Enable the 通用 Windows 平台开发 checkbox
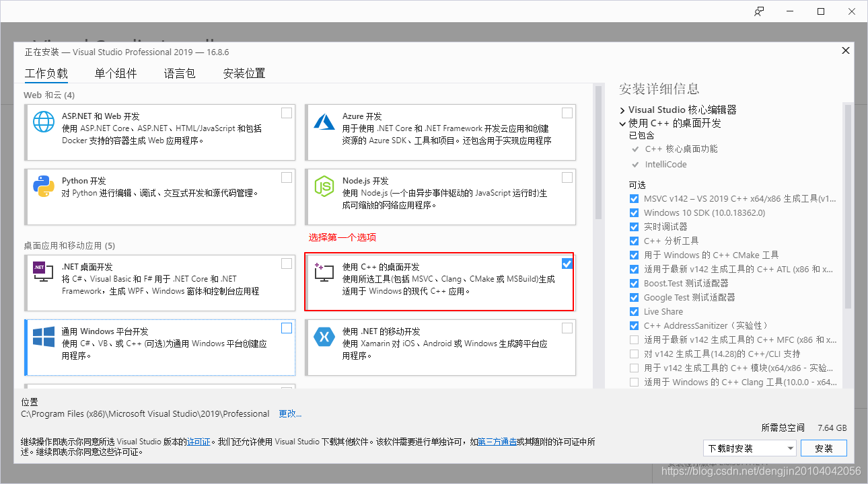The width and height of the screenshot is (868, 484). (287, 328)
